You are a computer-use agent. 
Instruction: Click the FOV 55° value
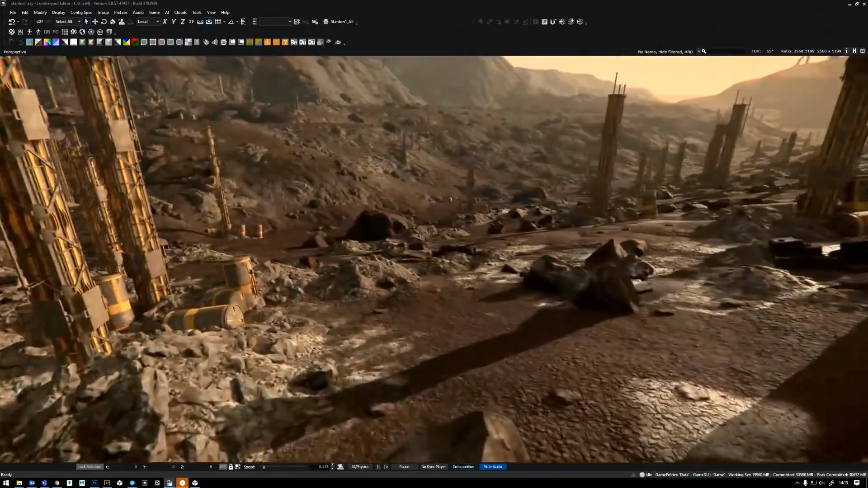click(x=770, y=52)
